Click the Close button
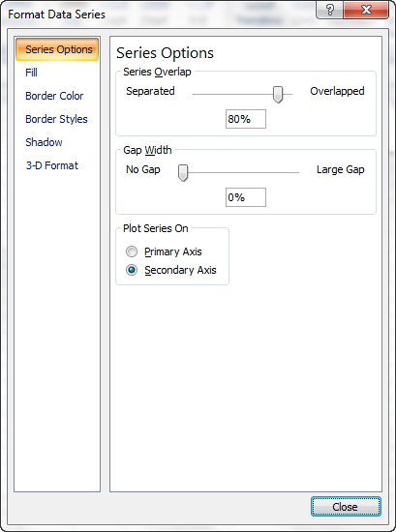Screen dimensions: 396x532 pos(346,507)
